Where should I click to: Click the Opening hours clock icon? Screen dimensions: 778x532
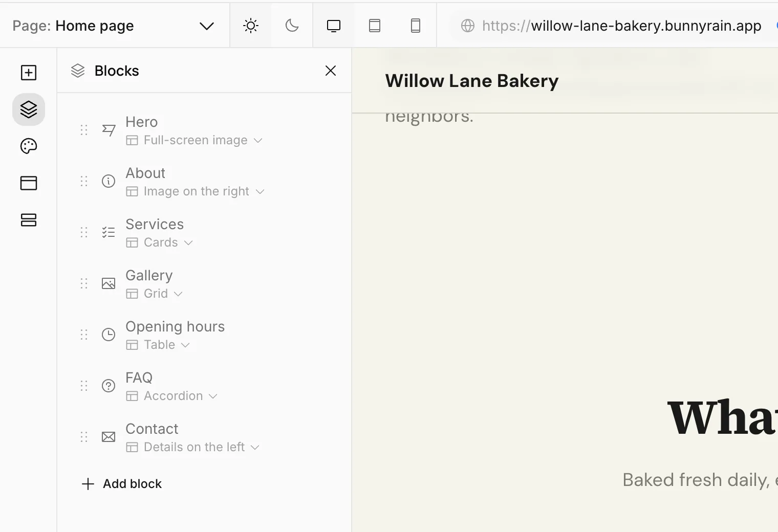pos(109,335)
